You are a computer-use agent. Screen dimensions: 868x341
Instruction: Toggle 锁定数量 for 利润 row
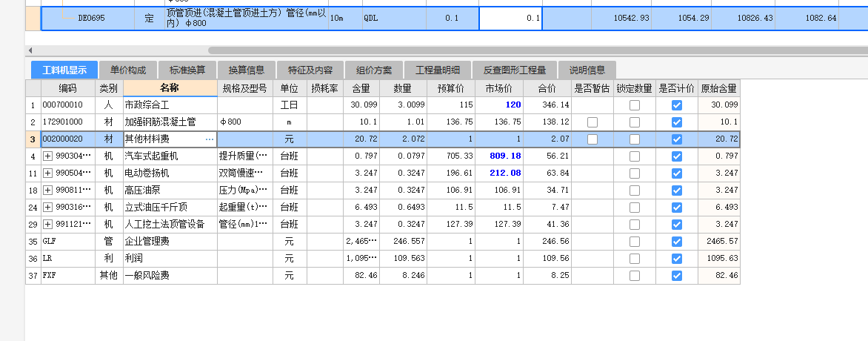pos(635,259)
